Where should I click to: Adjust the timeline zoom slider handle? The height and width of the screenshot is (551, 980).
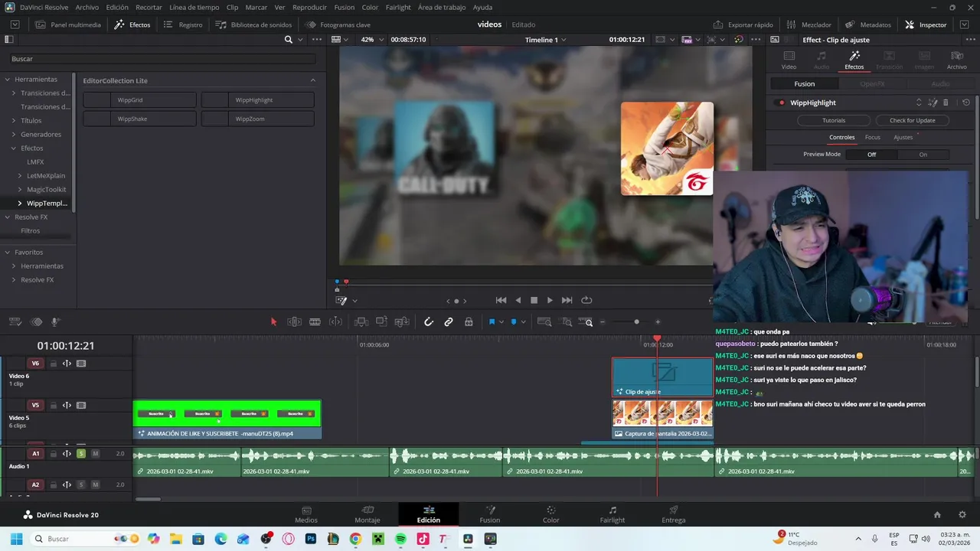pos(636,322)
